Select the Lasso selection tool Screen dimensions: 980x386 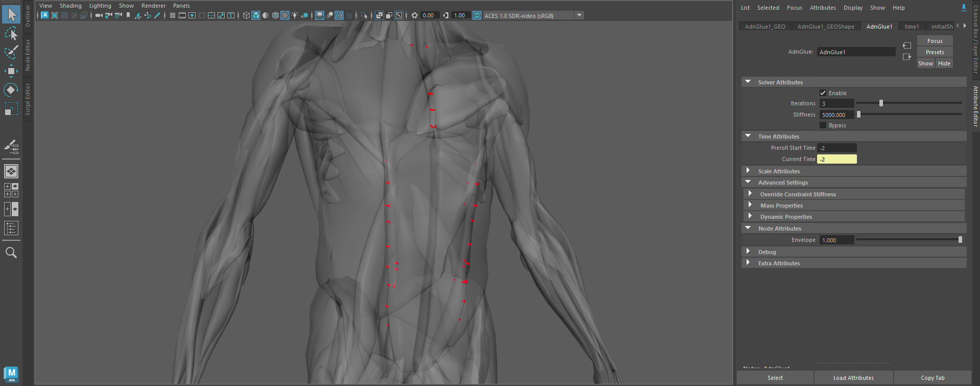coord(11,34)
